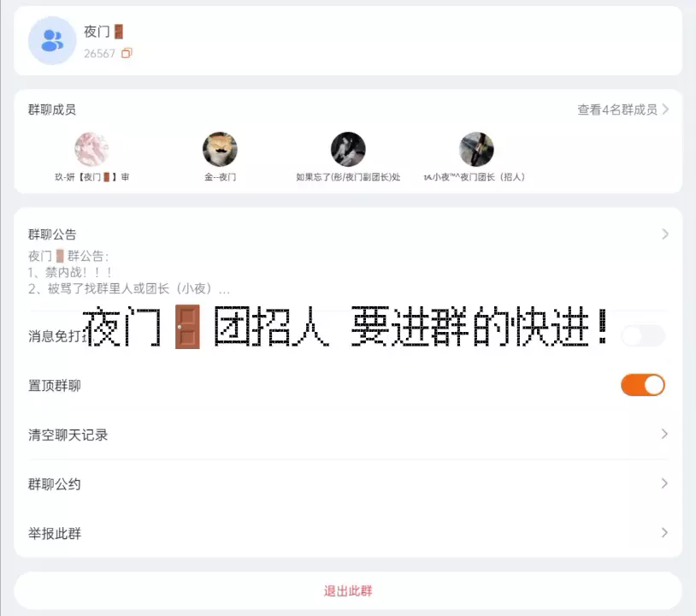This screenshot has width=696, height=616.
Task: Expand the 群聊公告 chevron
Action: coord(665,234)
